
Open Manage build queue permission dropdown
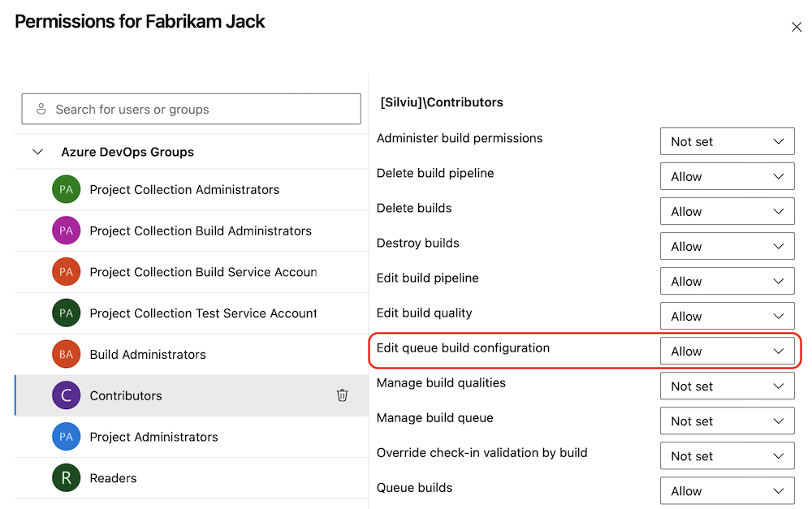pos(727,421)
